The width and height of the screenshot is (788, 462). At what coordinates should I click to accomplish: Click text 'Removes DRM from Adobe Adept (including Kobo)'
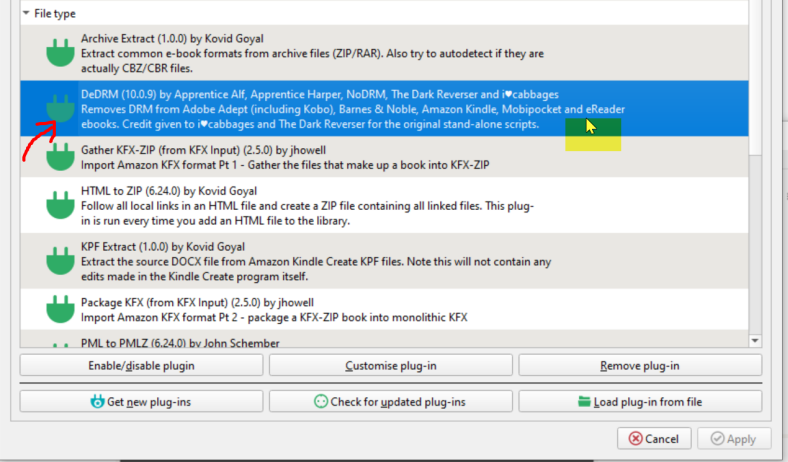coord(208,110)
